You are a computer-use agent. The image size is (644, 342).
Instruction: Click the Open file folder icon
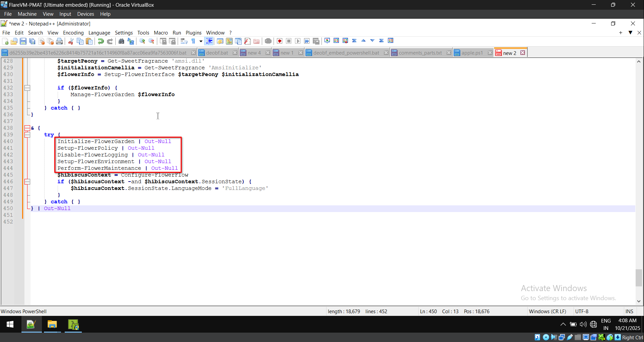click(x=14, y=41)
